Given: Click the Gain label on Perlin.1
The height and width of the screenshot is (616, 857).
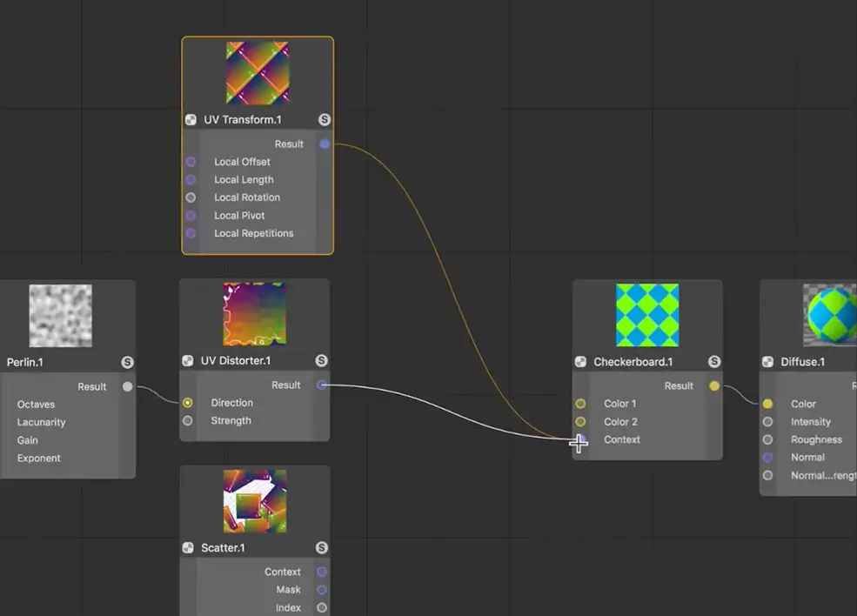Looking at the screenshot, I should pos(27,440).
